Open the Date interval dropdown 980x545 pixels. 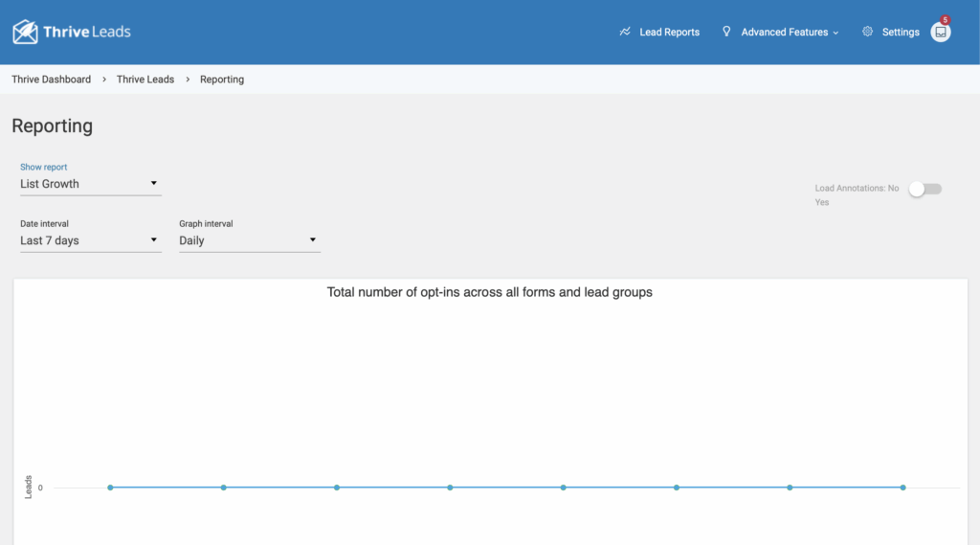point(90,240)
